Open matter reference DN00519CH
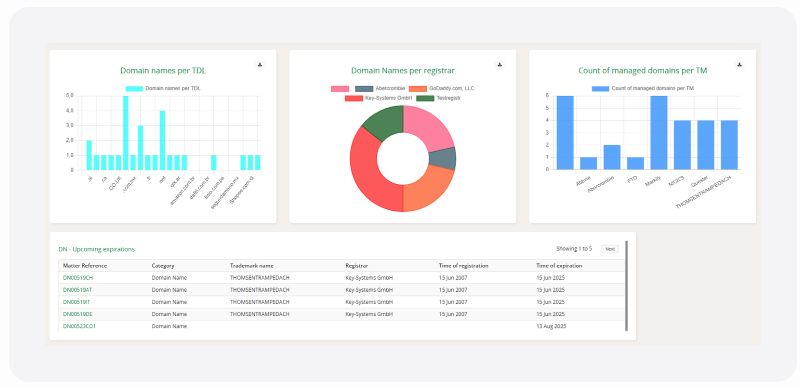This screenshot has height=389, width=800. pyautogui.click(x=78, y=278)
